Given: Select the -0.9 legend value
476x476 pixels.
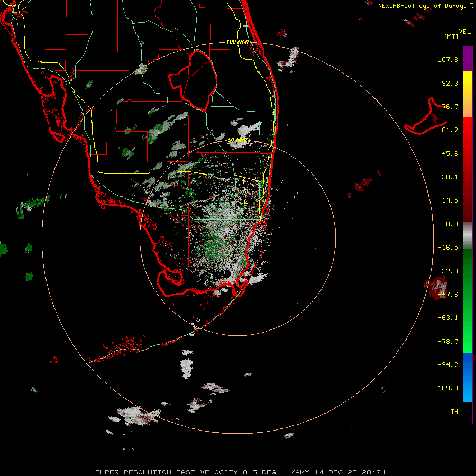Looking at the screenshot, I should pyautogui.click(x=450, y=224).
